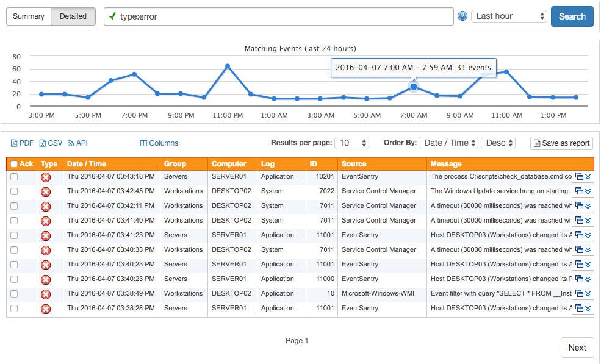This screenshot has width=601, height=364.
Task: Click error icon in the 03:40:33 PM row
Action: pyautogui.click(x=46, y=251)
